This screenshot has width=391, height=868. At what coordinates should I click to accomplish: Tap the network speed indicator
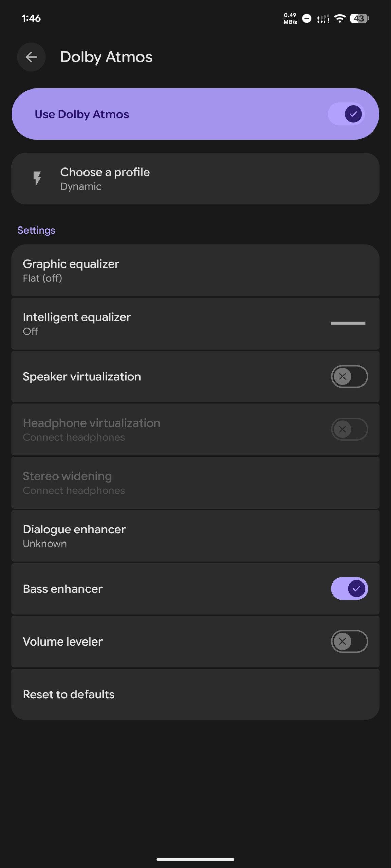(x=290, y=18)
